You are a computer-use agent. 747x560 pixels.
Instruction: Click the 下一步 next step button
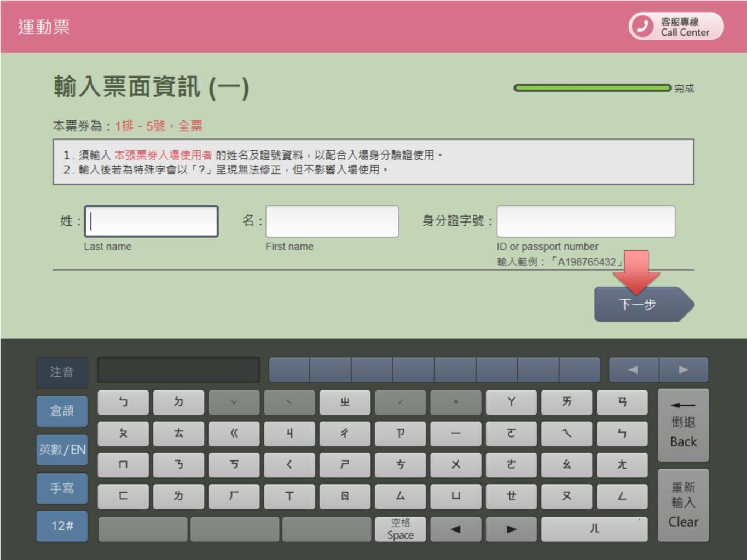[638, 304]
